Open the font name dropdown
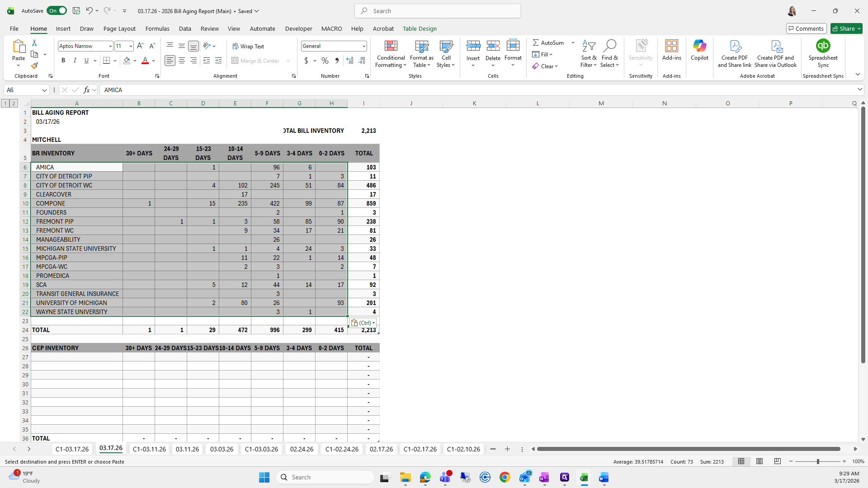Viewport: 868px width, 488px height. point(110,46)
